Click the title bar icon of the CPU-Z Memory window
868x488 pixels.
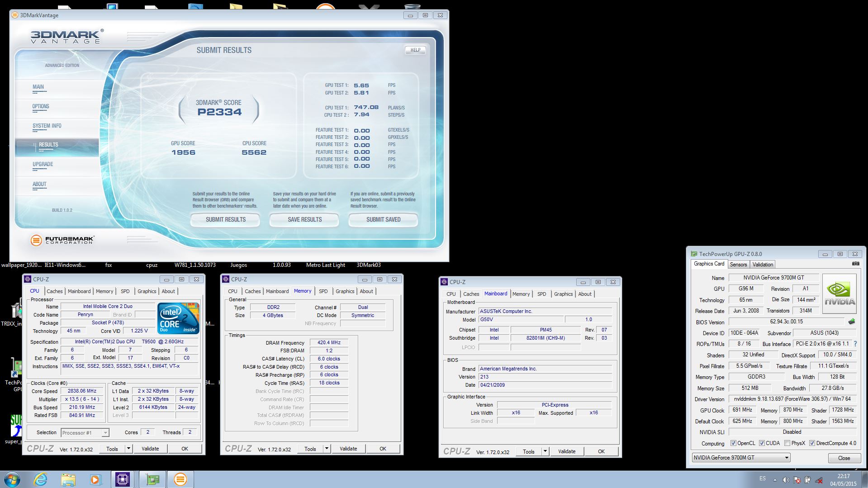point(226,280)
